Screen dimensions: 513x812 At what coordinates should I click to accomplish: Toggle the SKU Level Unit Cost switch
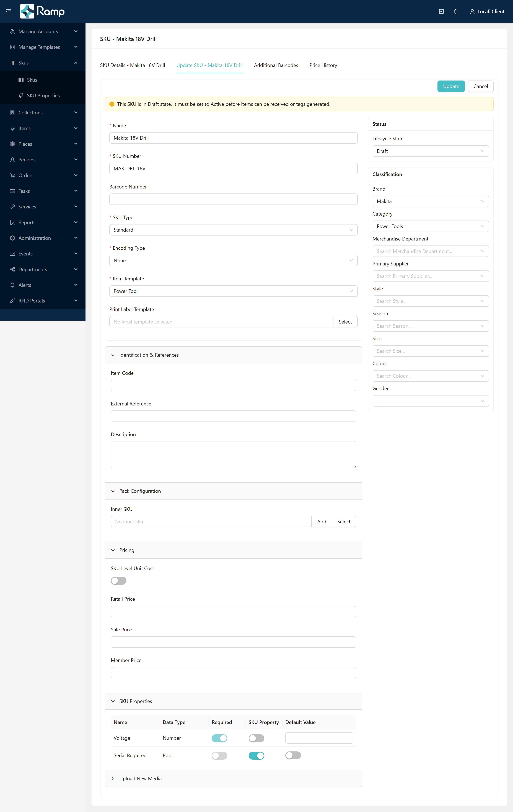click(119, 581)
